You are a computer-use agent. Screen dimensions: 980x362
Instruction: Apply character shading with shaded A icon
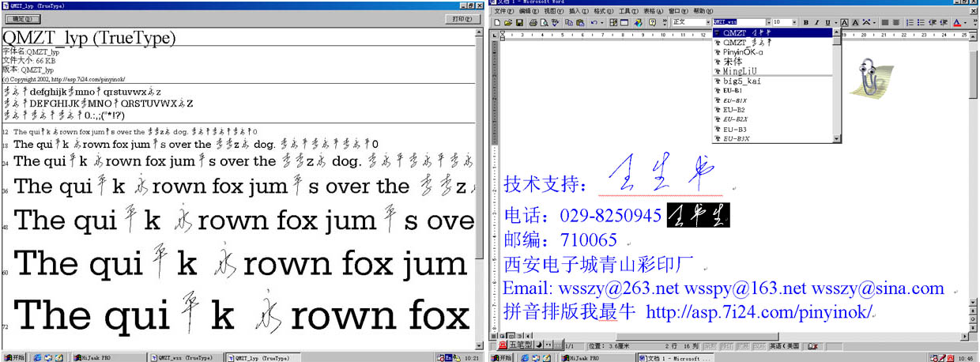click(855, 22)
